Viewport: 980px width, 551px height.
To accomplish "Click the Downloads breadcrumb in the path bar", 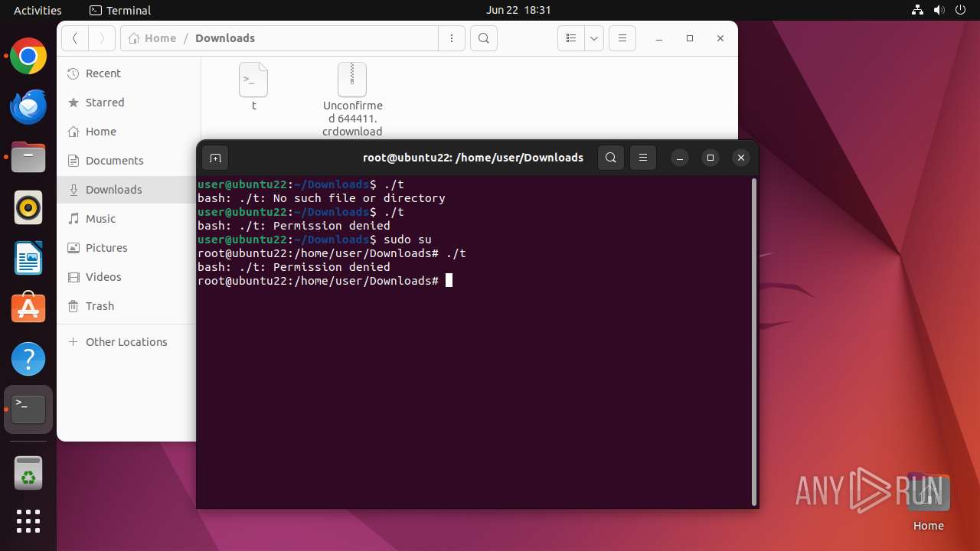I will click(x=225, y=38).
